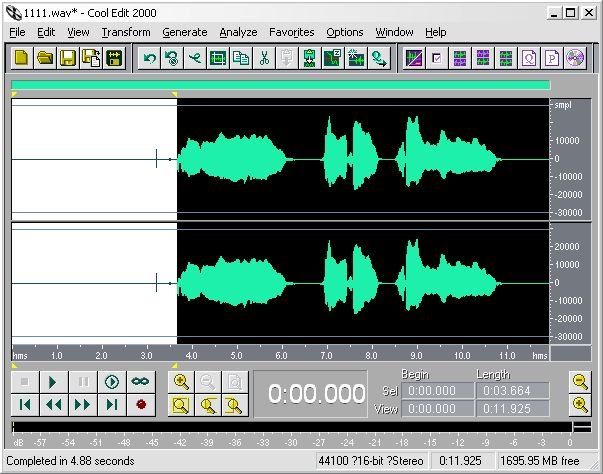Click the P page toolbar icon
The width and height of the screenshot is (603, 474).
click(552, 58)
